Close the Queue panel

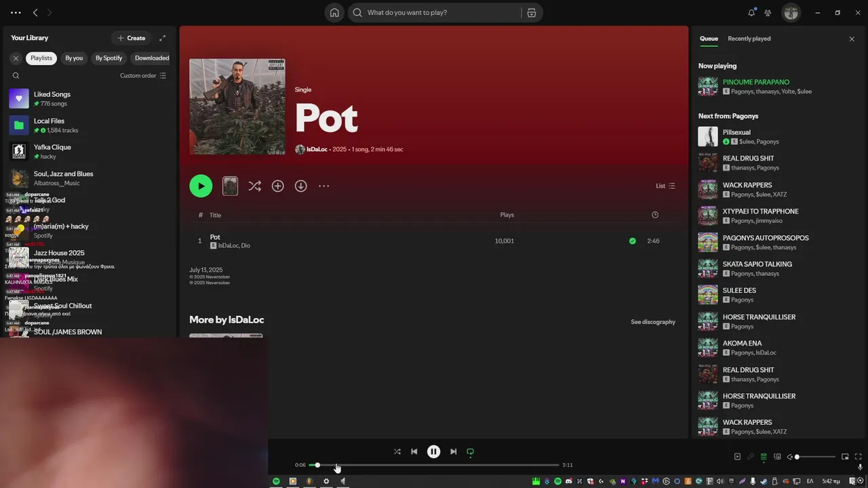pyautogui.click(x=852, y=39)
